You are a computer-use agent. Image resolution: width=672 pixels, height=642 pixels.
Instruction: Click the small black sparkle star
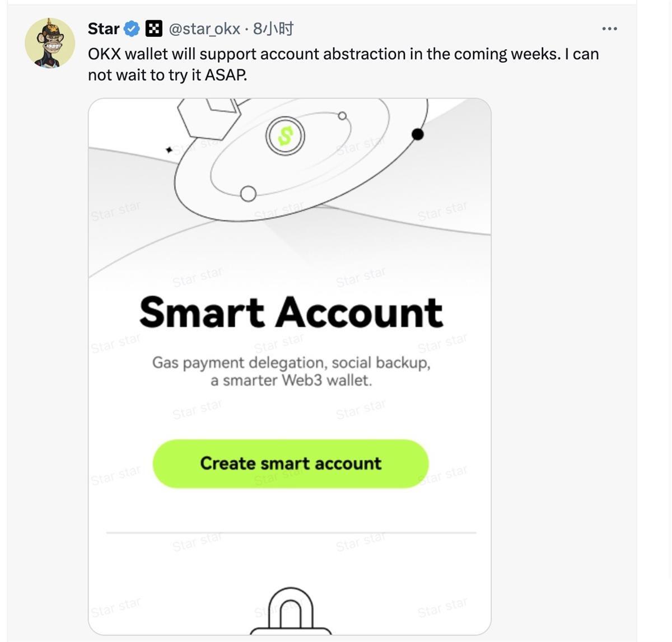click(x=169, y=150)
